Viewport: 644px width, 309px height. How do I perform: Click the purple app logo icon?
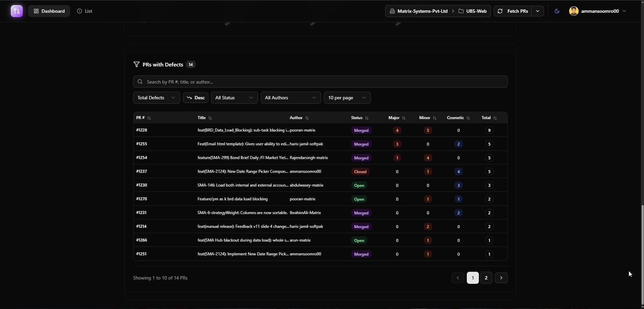[x=16, y=11]
